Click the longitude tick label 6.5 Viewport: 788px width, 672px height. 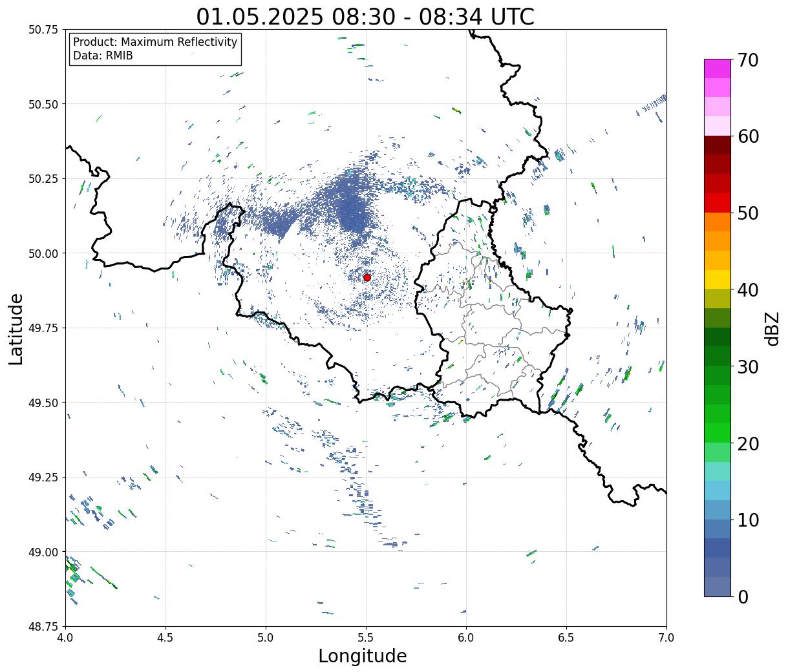click(x=566, y=637)
